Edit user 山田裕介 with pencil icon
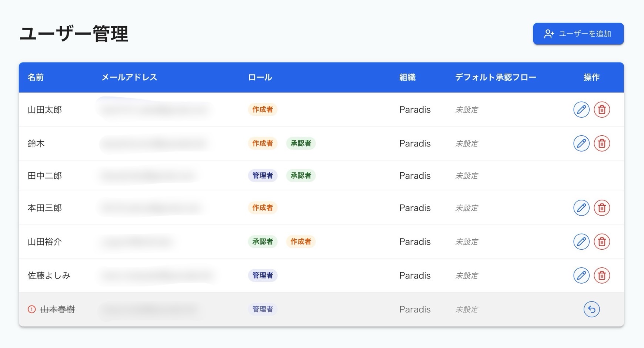Screen dimensions: 644x348 [x=581, y=241]
